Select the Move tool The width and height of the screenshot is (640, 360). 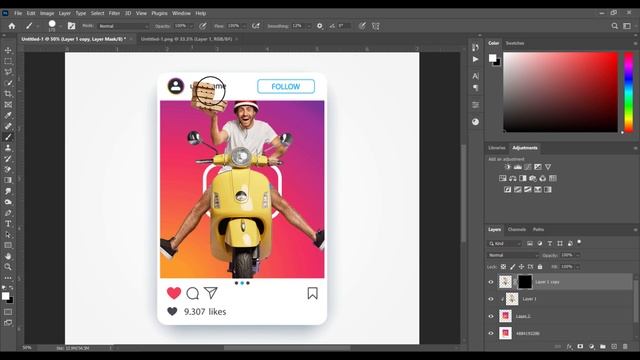8,50
